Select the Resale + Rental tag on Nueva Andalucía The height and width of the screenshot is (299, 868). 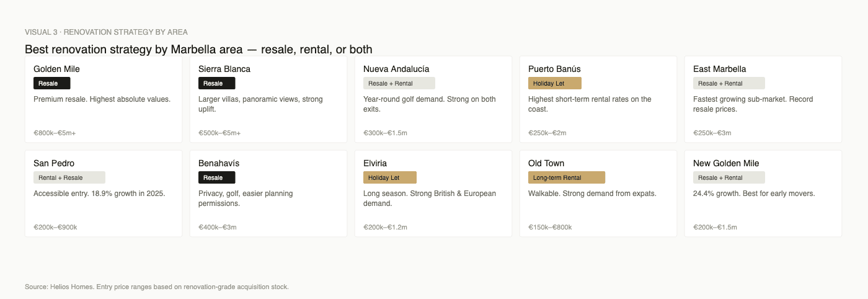click(399, 83)
